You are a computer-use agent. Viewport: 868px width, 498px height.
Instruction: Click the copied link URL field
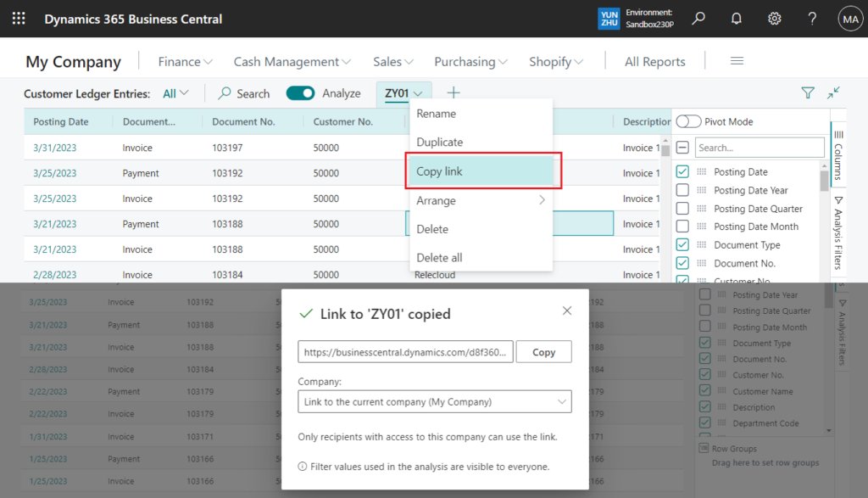click(405, 351)
